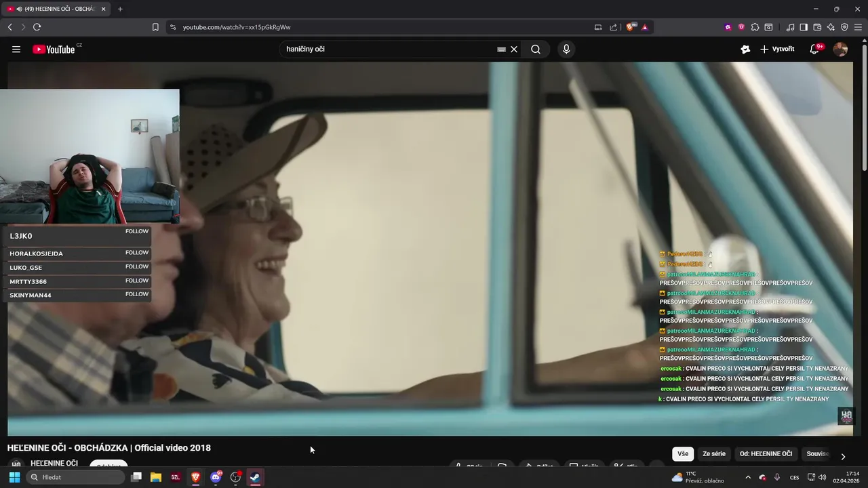The width and height of the screenshot is (868, 488).
Task: Open a new browser tab
Action: [x=120, y=9]
